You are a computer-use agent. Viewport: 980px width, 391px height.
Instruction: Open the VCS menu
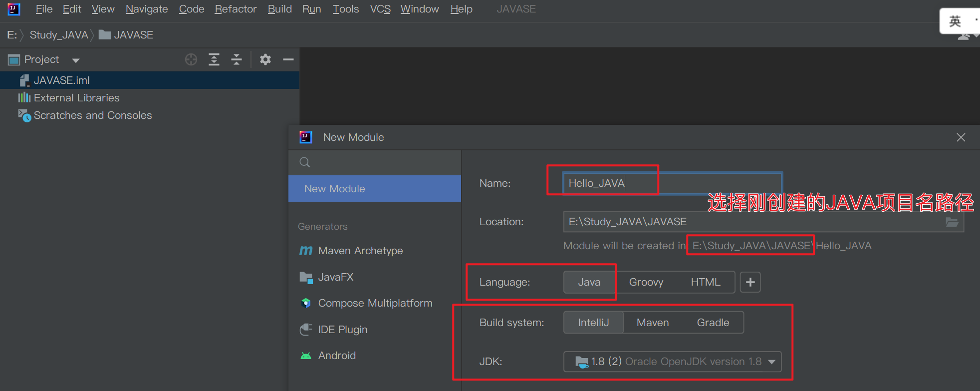pos(380,9)
